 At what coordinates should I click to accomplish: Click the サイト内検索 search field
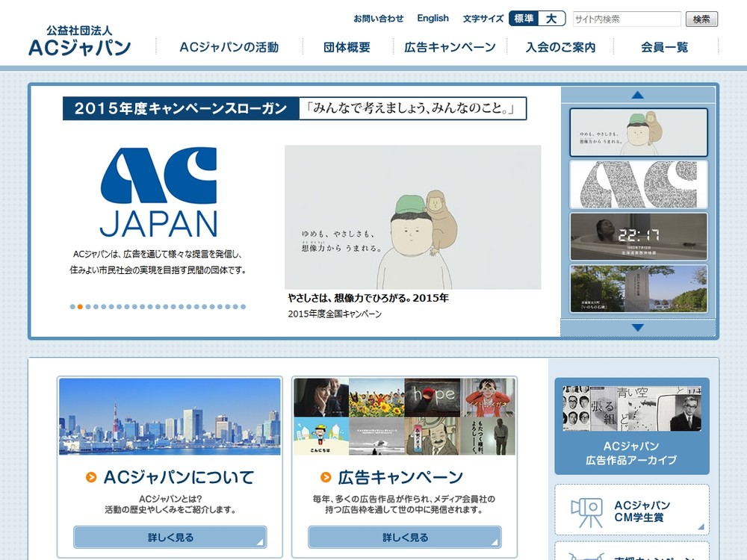[626, 19]
